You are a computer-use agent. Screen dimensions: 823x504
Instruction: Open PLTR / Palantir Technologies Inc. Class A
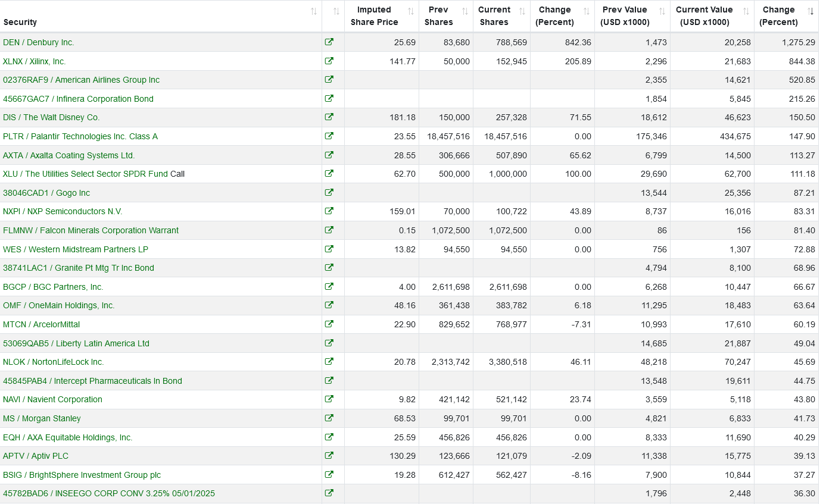pos(80,136)
